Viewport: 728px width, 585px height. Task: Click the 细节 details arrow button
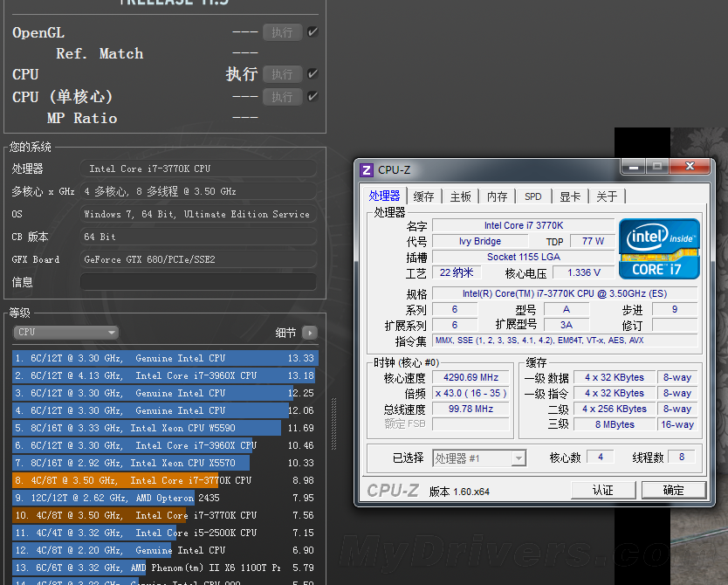coord(310,333)
